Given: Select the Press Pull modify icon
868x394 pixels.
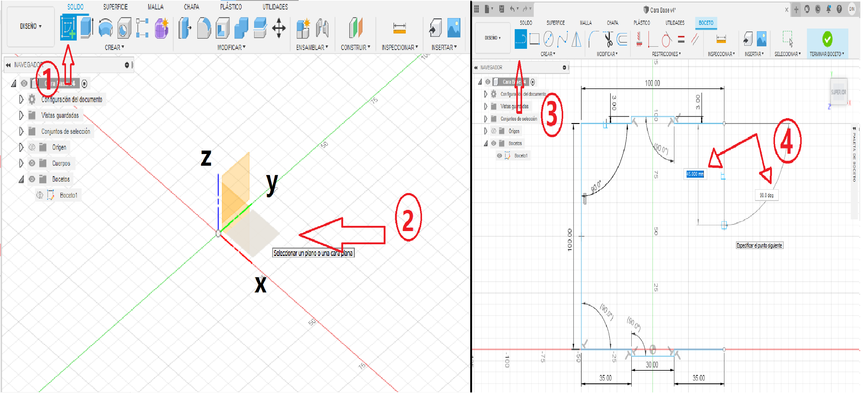Looking at the screenshot, I should point(185,28).
